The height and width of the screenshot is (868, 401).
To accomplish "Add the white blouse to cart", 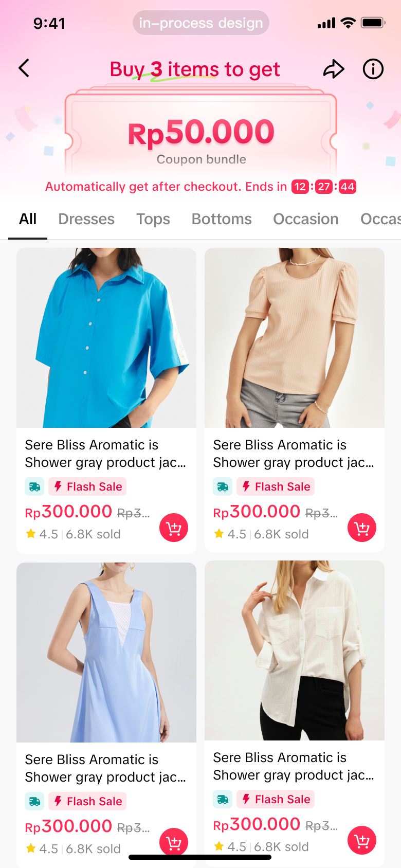I will pyautogui.click(x=362, y=840).
